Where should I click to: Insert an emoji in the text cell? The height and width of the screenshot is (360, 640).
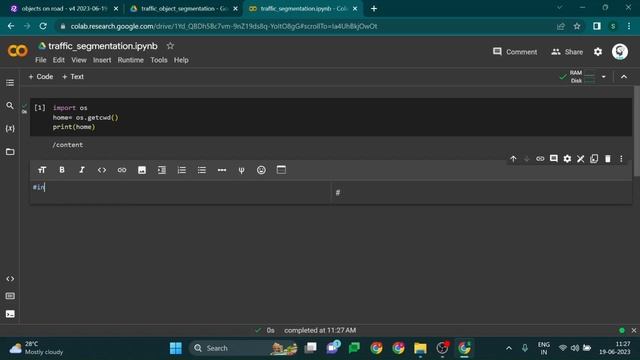click(261, 170)
